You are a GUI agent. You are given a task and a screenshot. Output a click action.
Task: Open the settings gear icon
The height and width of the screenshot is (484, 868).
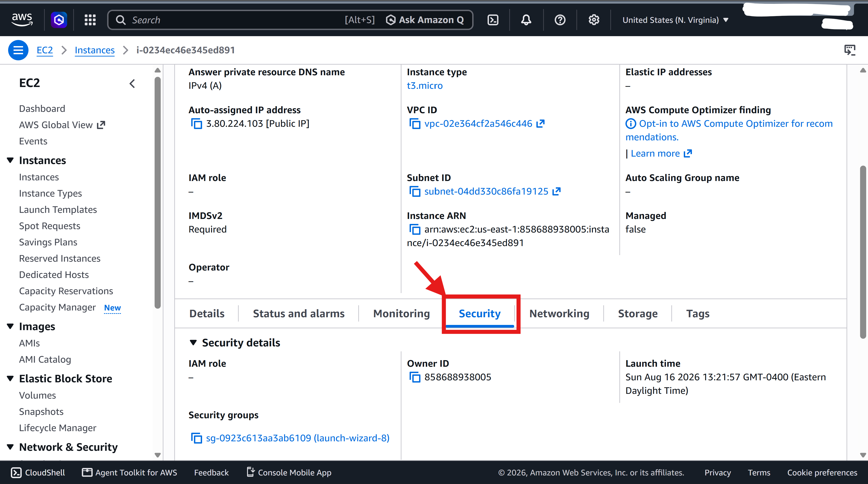click(594, 20)
